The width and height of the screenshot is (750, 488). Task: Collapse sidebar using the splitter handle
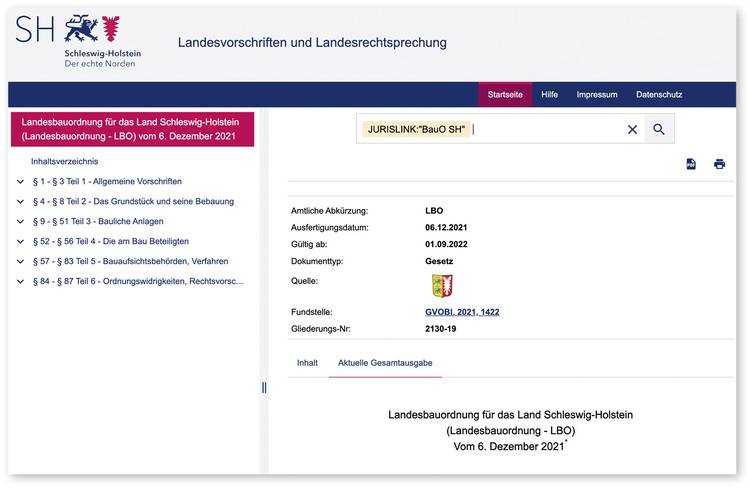click(264, 387)
